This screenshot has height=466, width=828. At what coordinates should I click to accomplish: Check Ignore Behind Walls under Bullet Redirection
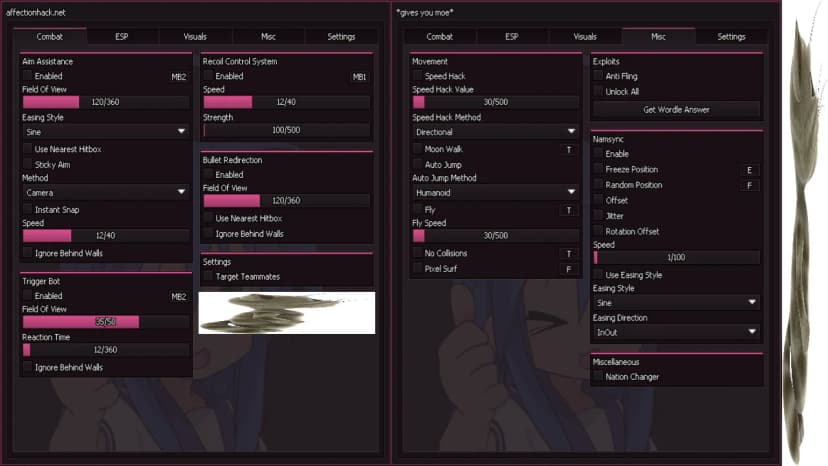pyautogui.click(x=208, y=234)
